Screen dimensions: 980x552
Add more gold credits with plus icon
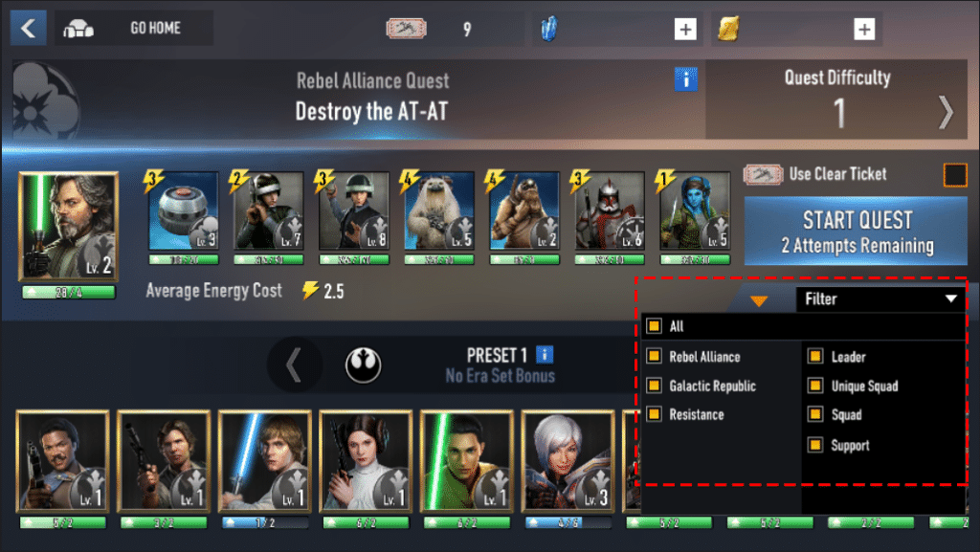pos(864,29)
